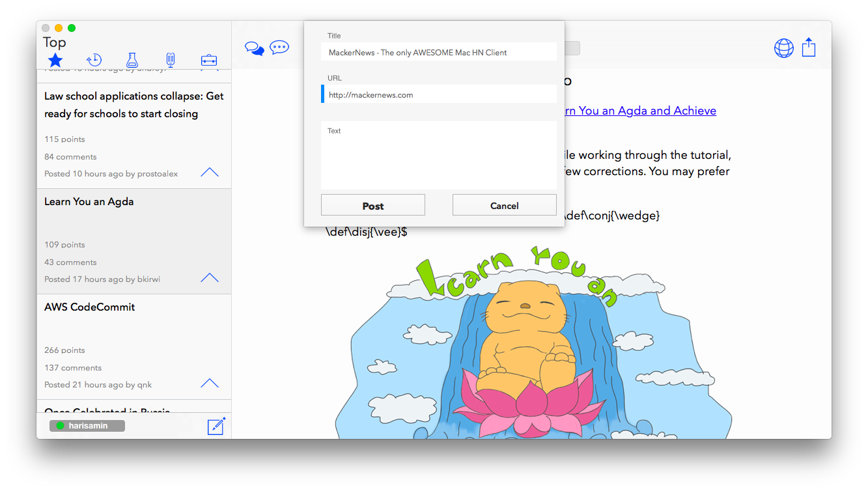Open the microphone Ask section icon
This screenshot has width=868, height=491.
point(170,61)
